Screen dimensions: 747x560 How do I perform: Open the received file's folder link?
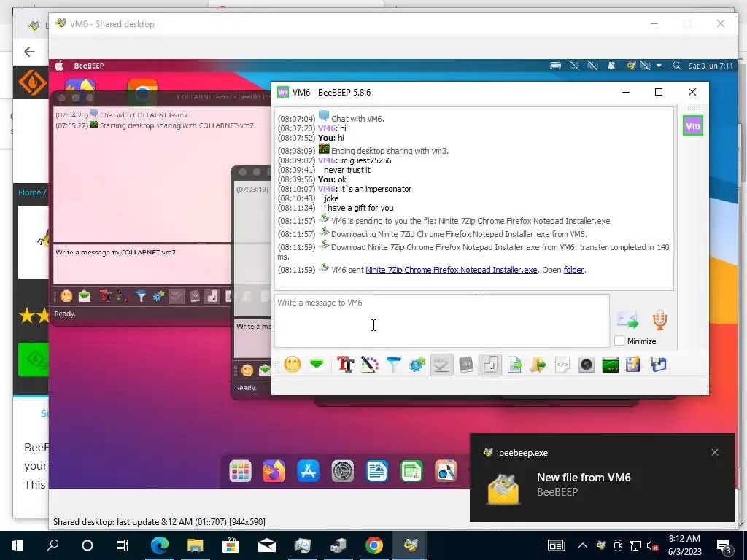(573, 270)
